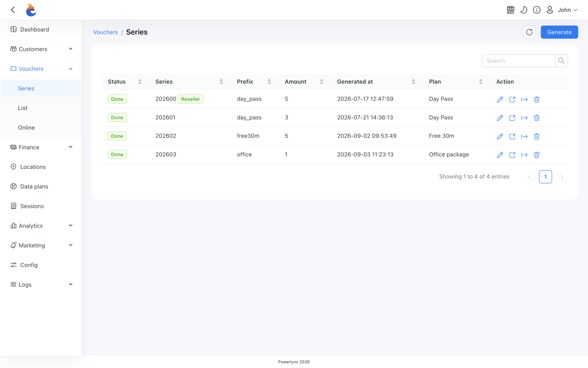Export series 202601 using the arrow icon
This screenshot has height=368, width=588.
click(x=524, y=118)
